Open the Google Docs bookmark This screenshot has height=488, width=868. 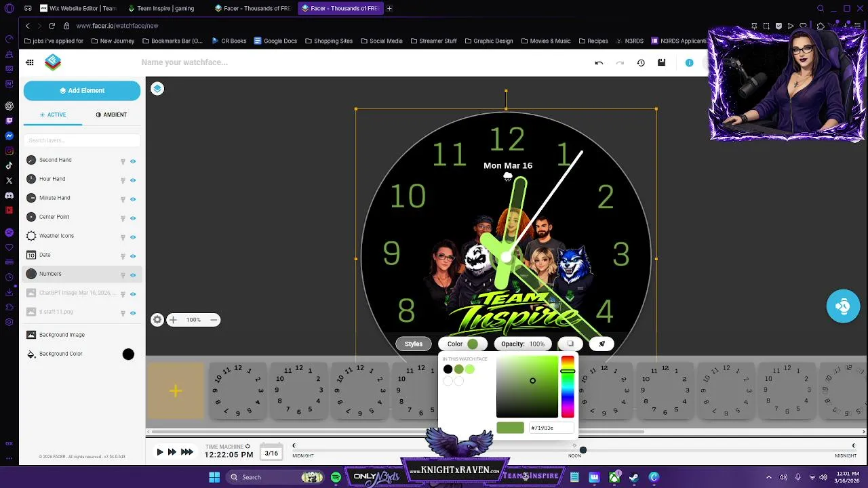tap(275, 41)
